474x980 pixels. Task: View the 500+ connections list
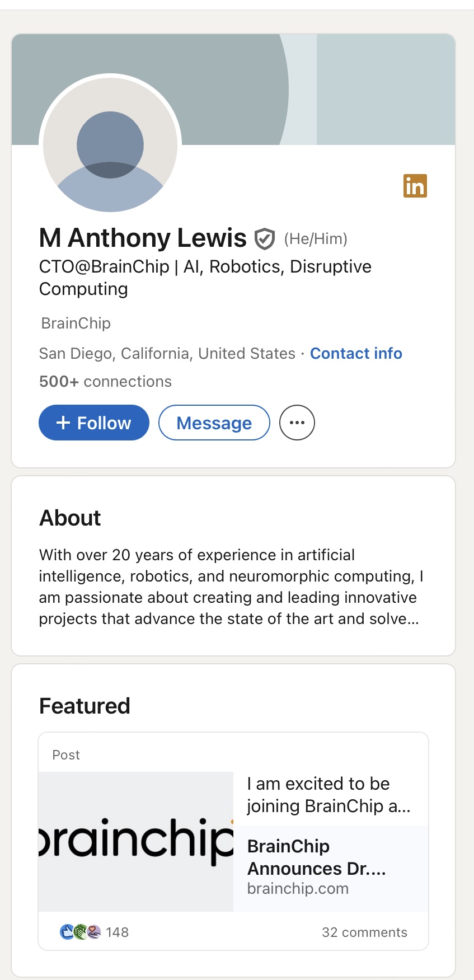coord(105,382)
